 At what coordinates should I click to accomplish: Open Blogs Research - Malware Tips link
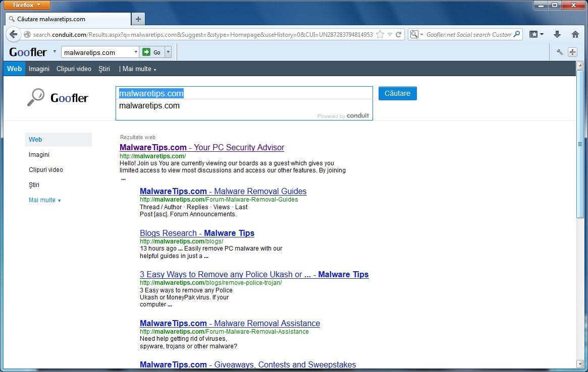pos(197,233)
